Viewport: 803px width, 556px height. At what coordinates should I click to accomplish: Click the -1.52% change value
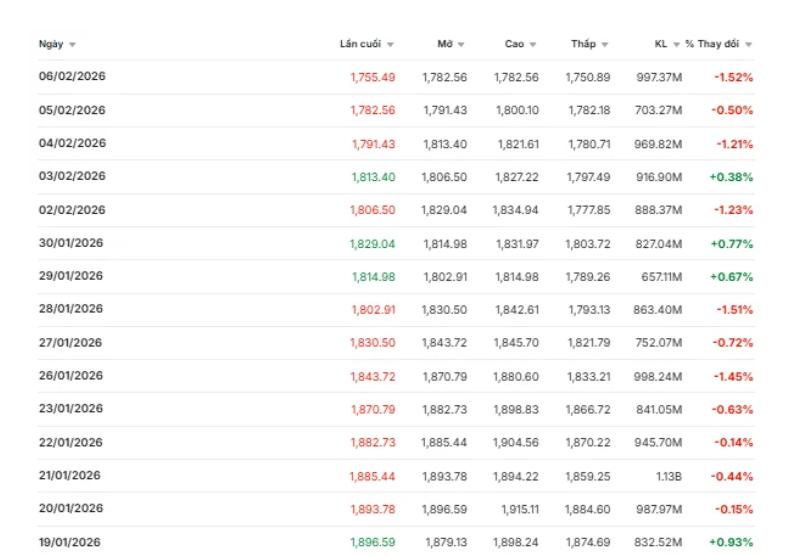click(x=733, y=77)
